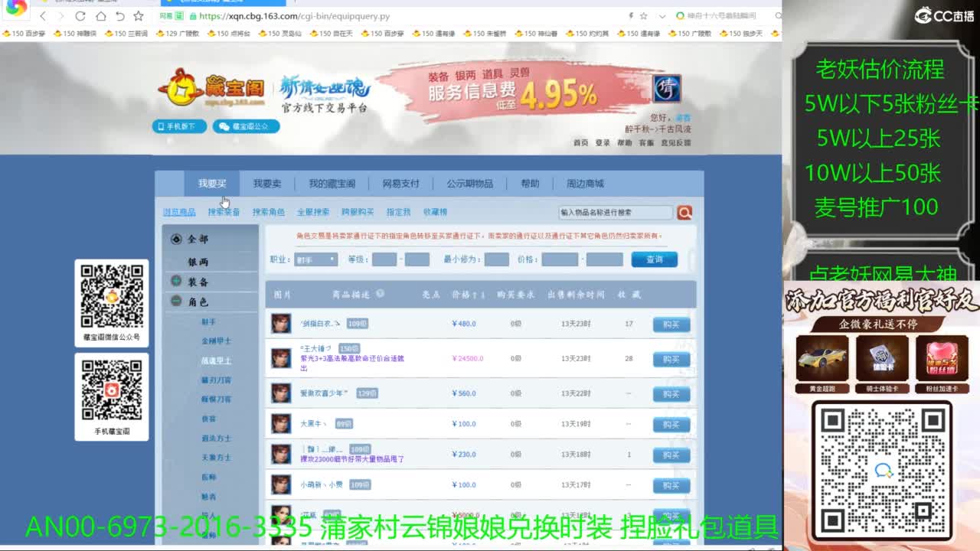Open the 浏览商品 sub-navigation link

(179, 212)
